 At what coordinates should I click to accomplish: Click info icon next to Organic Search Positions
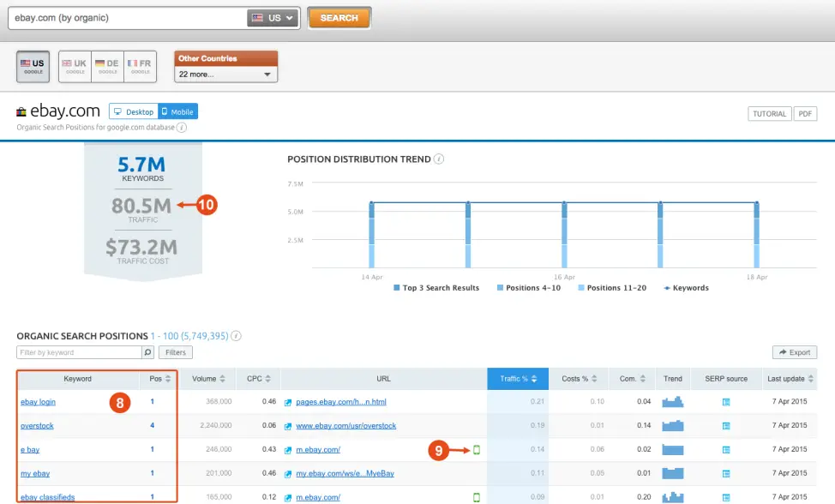236,336
